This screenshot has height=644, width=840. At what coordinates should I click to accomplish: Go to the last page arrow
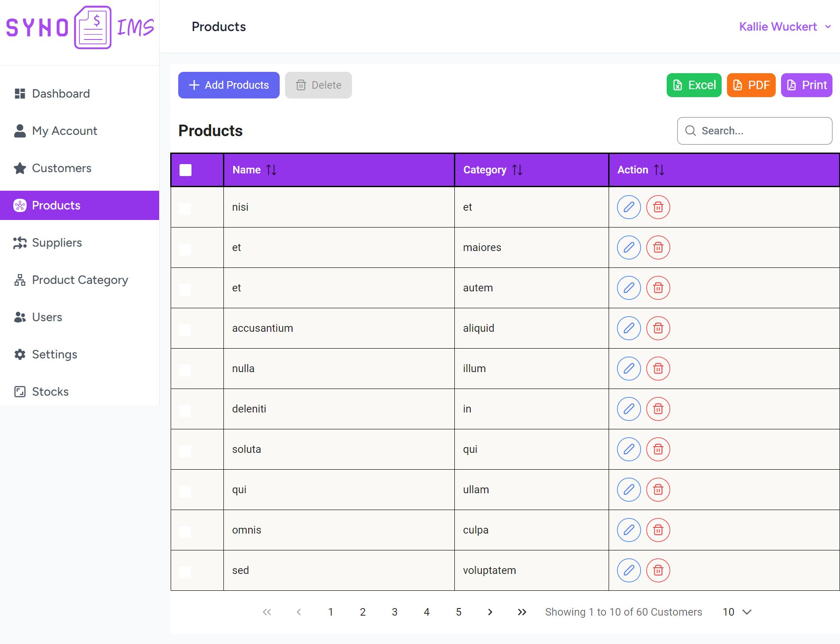[x=522, y=612]
